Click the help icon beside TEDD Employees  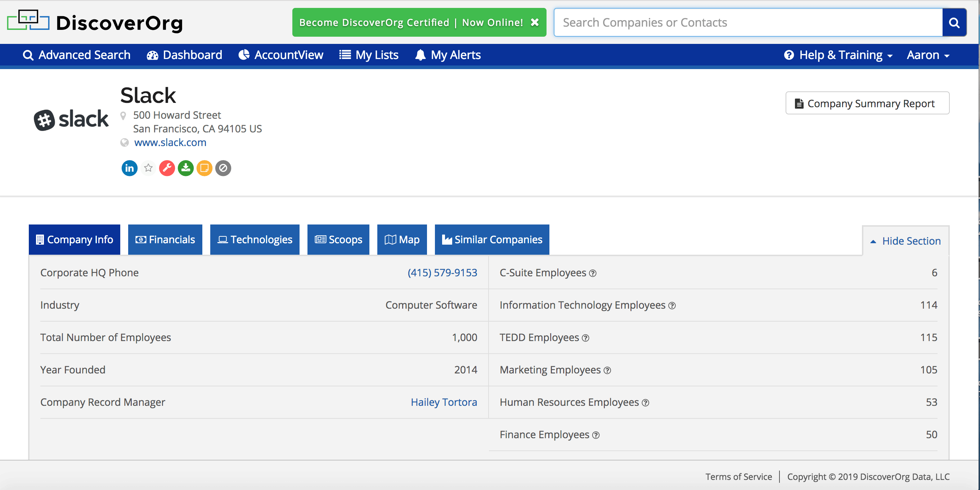585,338
